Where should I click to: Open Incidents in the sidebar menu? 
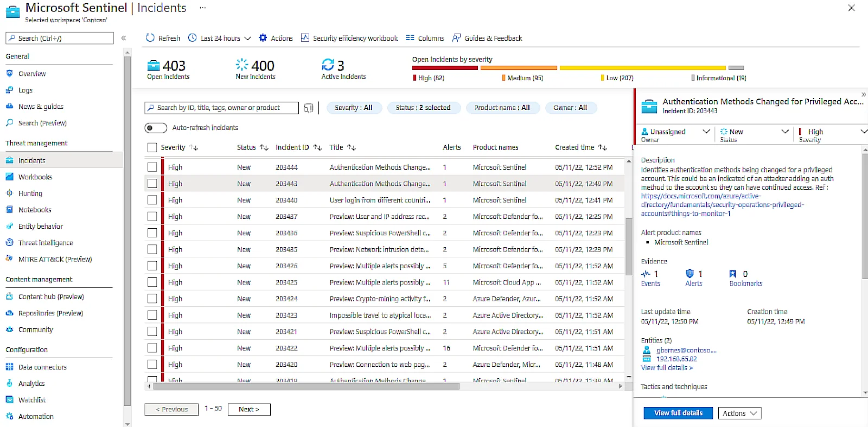click(62, 160)
